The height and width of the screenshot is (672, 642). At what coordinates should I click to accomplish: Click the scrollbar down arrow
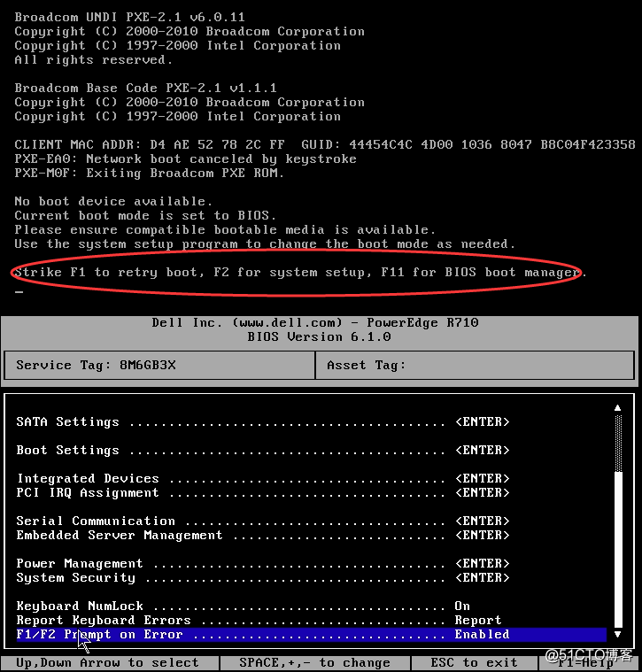click(x=617, y=634)
